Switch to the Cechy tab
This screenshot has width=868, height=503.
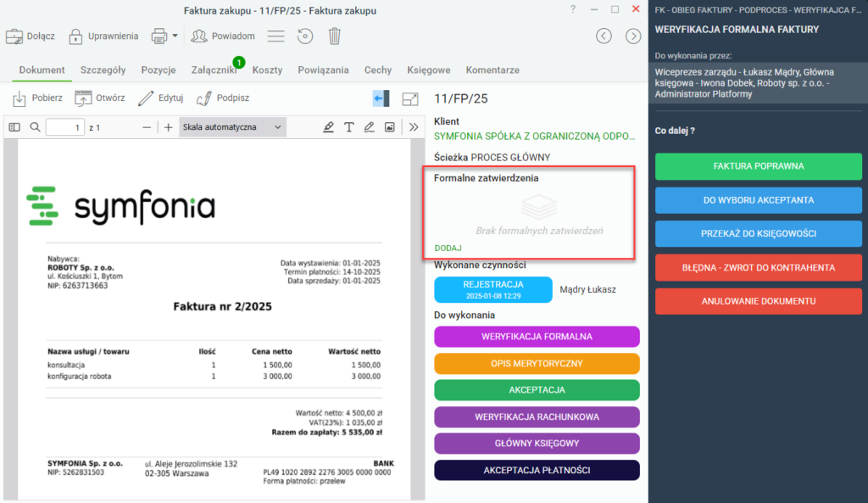click(378, 70)
